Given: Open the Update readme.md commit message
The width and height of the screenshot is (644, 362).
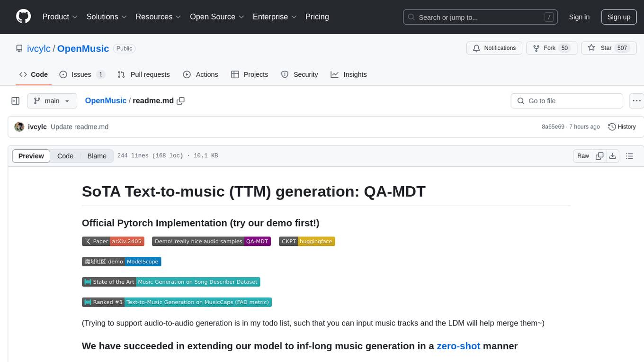Looking at the screenshot, I should point(80,127).
